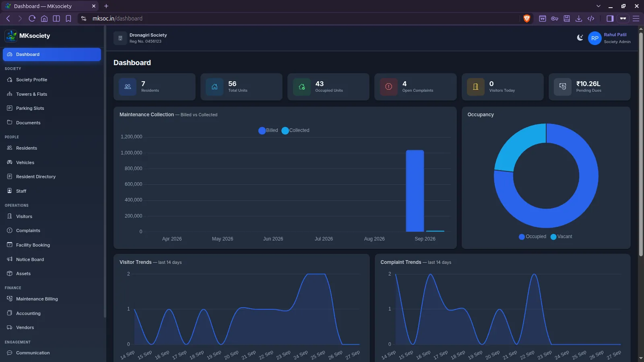Close the Dashboard — MKsociety tab
This screenshot has height=362, width=644.
[x=93, y=6]
